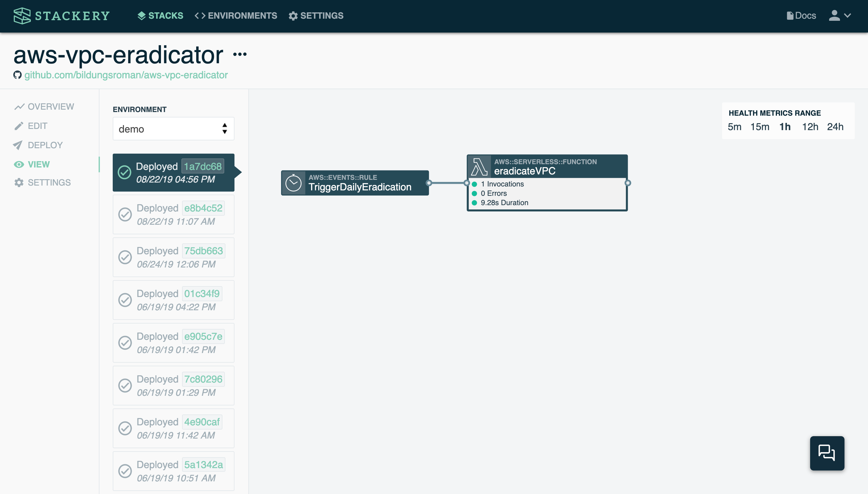
Task: Click the eradicateVPC lambda icon
Action: (479, 167)
